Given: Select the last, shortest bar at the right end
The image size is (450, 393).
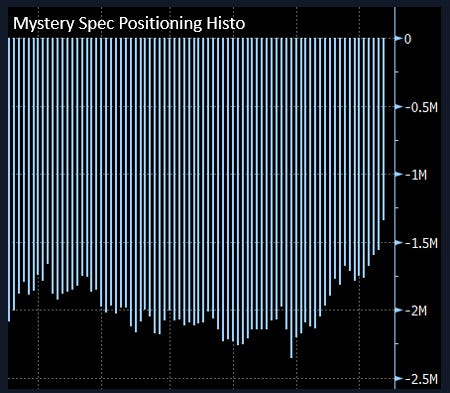Looking at the screenshot, I should point(383,129).
